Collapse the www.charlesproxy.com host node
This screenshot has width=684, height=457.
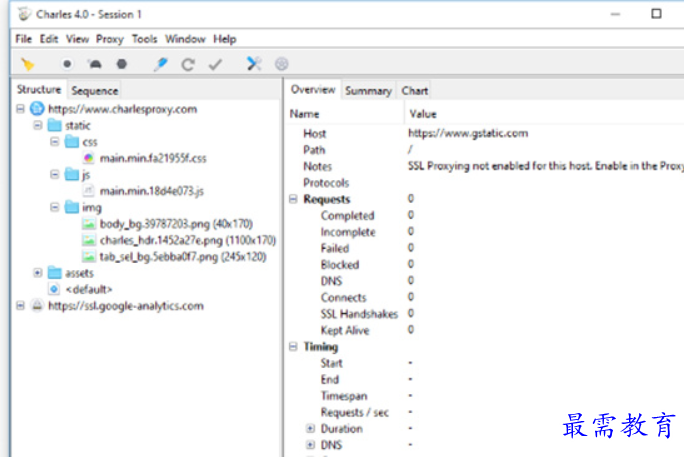[x=21, y=109]
